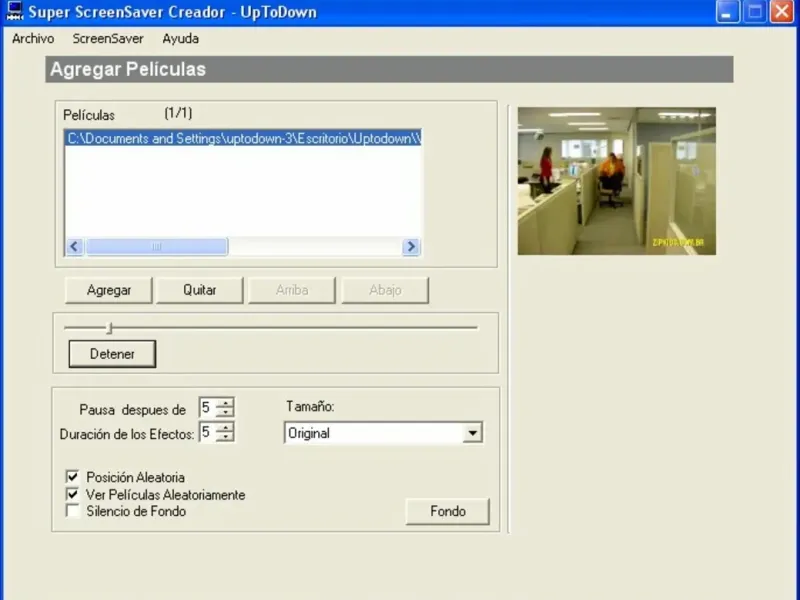This screenshot has width=800, height=600.
Task: Close the Super ScreenSaver Creador window
Action: point(782,12)
